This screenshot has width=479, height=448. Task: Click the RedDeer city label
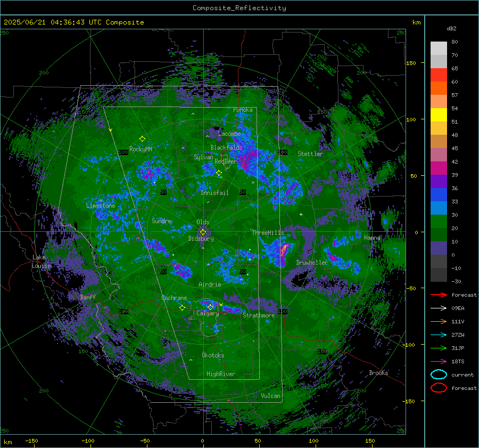(226, 161)
